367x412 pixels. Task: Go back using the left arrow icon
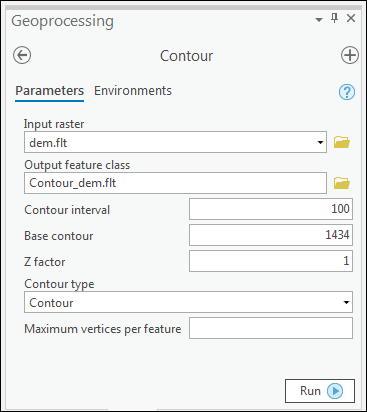pos(22,55)
